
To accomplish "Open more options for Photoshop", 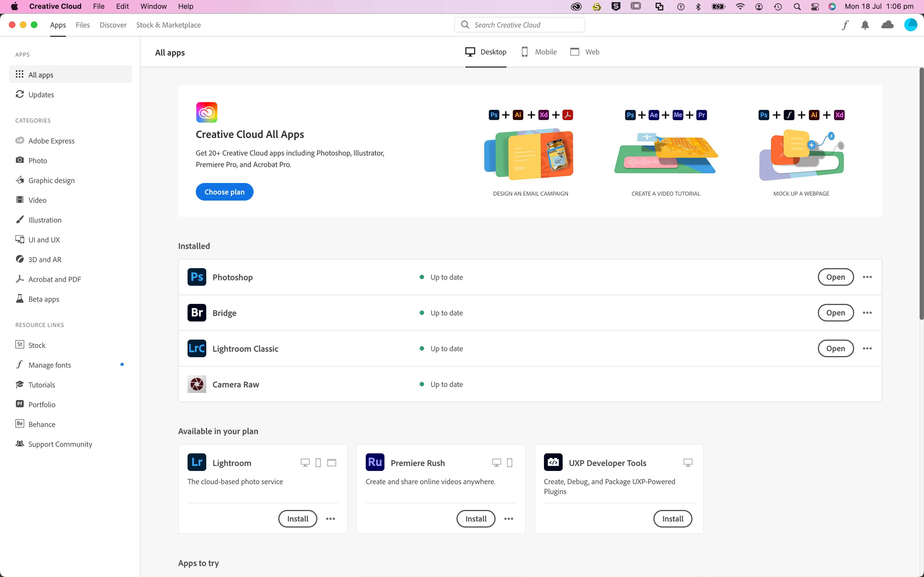I will pyautogui.click(x=867, y=277).
